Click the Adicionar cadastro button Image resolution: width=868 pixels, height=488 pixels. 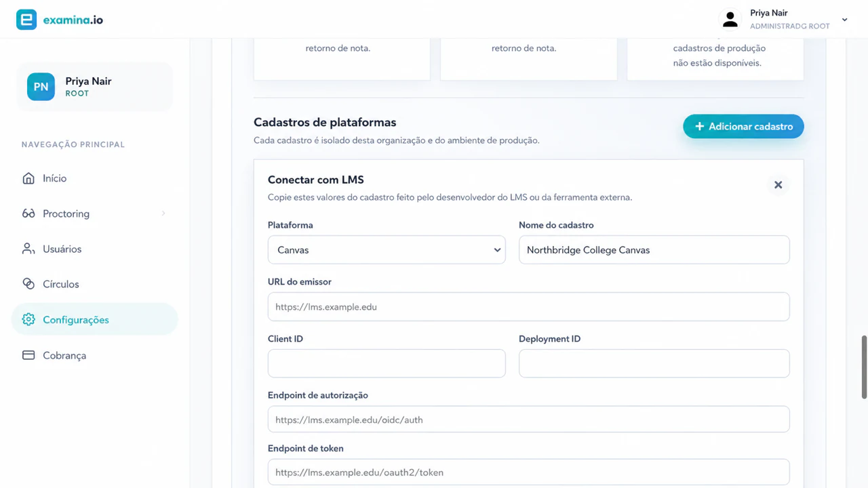pyautogui.click(x=743, y=127)
